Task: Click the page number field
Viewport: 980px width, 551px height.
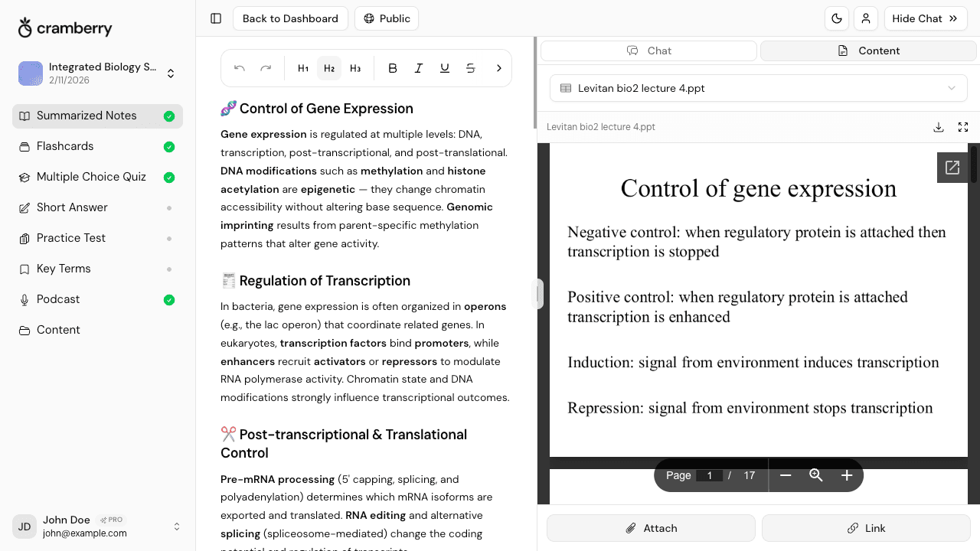Action: [x=710, y=475]
